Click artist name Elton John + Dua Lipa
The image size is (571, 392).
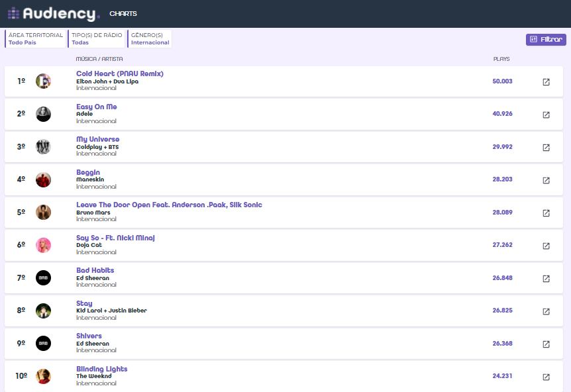[x=107, y=81]
